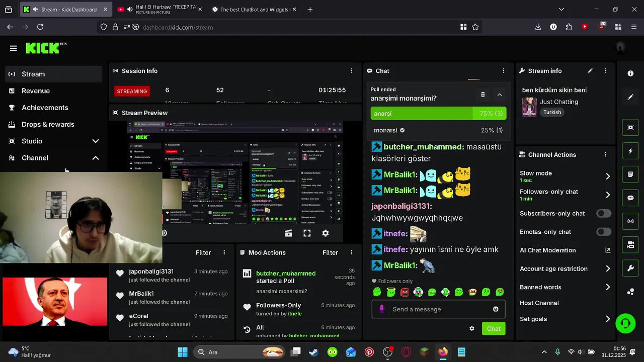Filter the activity feed list
644x362 pixels.
tap(203, 252)
